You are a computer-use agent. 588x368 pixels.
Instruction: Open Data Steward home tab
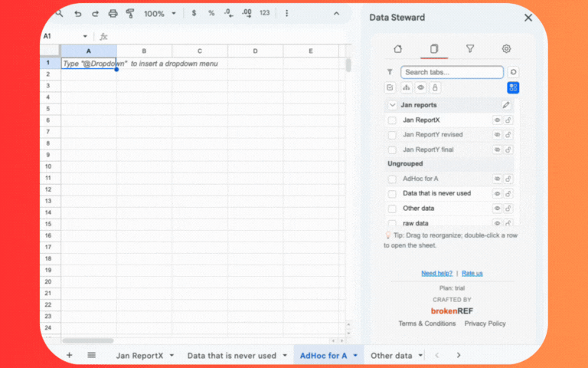[398, 49]
